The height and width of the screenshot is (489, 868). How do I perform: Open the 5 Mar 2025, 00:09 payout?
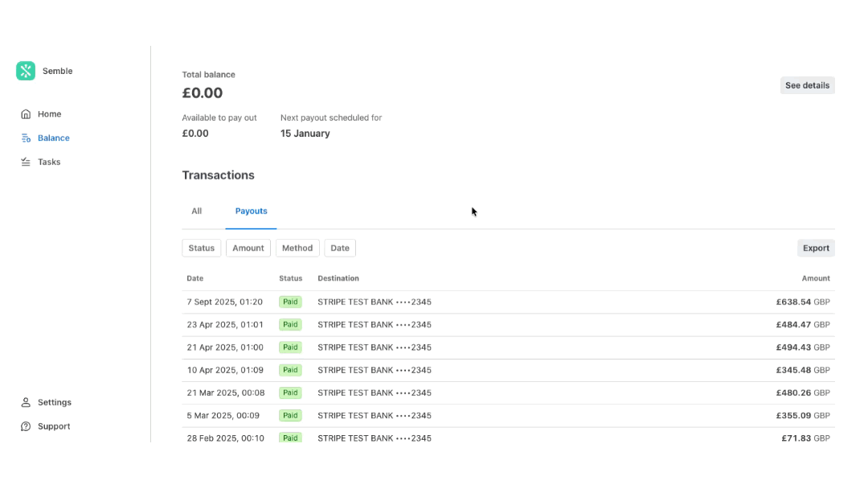point(508,416)
